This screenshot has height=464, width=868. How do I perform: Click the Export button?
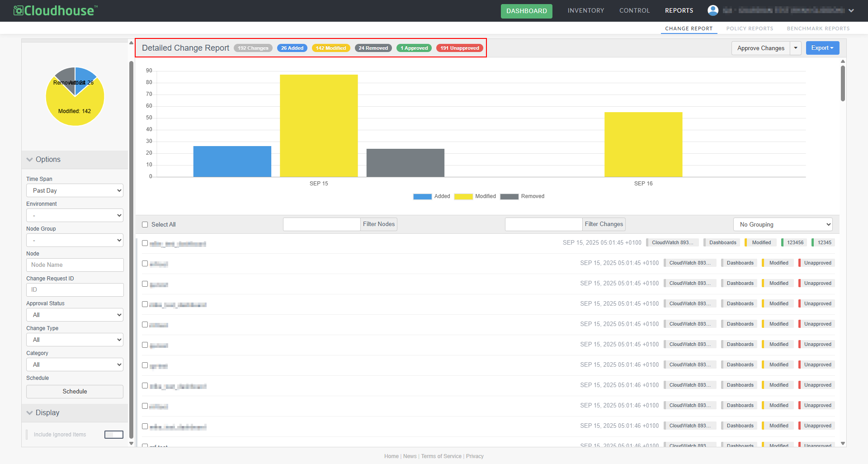822,48
